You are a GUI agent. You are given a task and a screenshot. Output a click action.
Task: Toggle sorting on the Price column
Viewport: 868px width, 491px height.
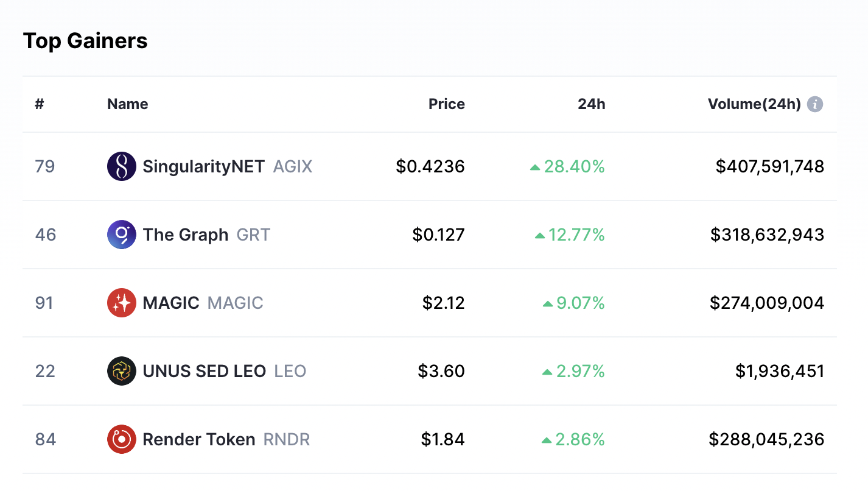[446, 104]
